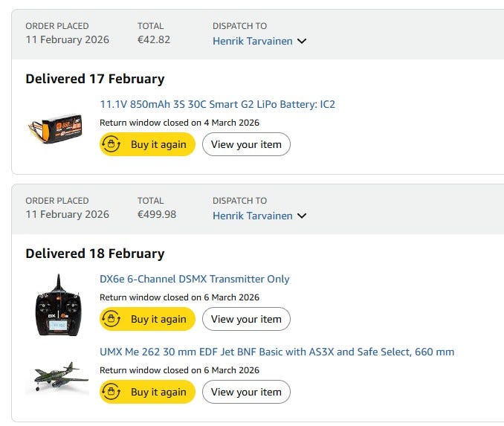Open the DX6e transmitter product image
Viewport: 504px width, 426px height.
pos(57,304)
